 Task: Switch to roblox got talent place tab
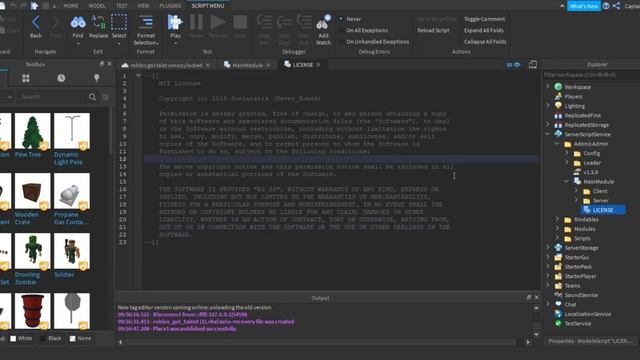tap(166, 65)
